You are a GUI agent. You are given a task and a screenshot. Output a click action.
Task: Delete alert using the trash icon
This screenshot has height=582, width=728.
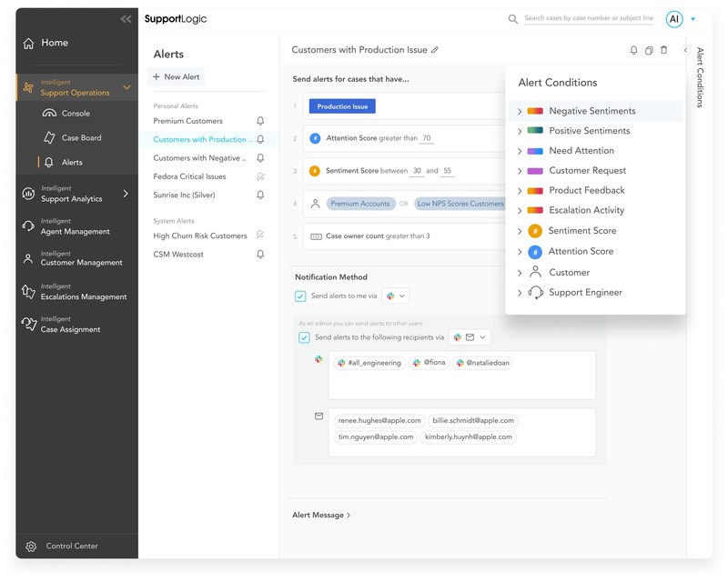(x=663, y=51)
